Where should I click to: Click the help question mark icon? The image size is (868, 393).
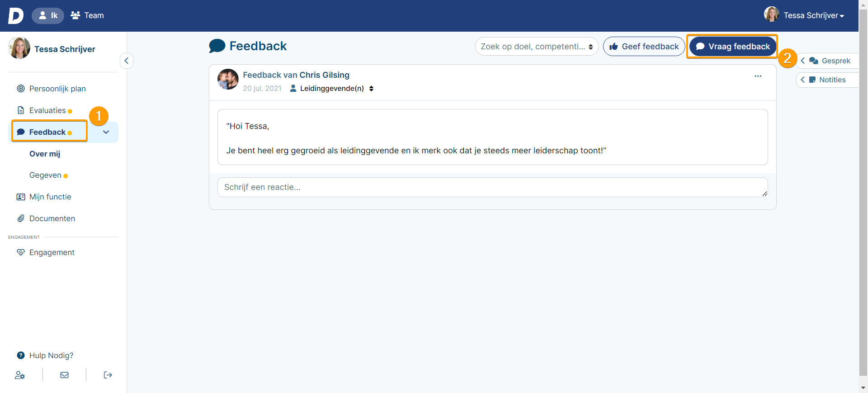[x=21, y=355]
